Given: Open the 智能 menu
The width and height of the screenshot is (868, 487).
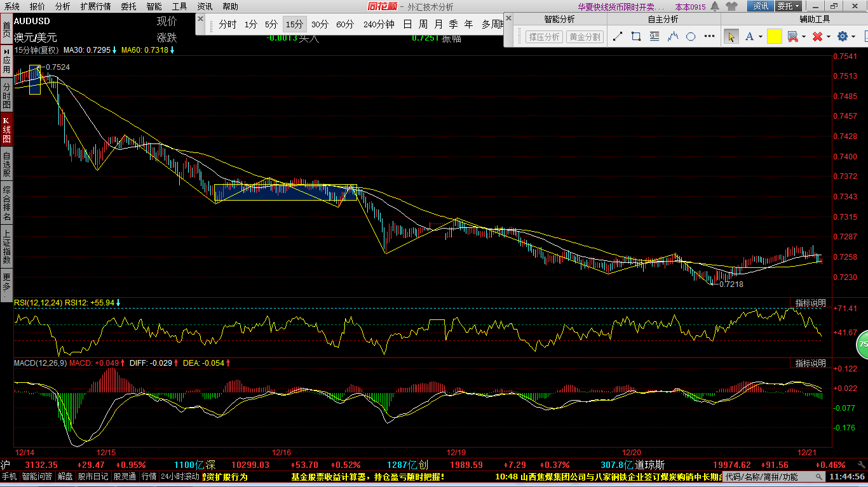Looking at the screenshot, I should pos(154,6).
